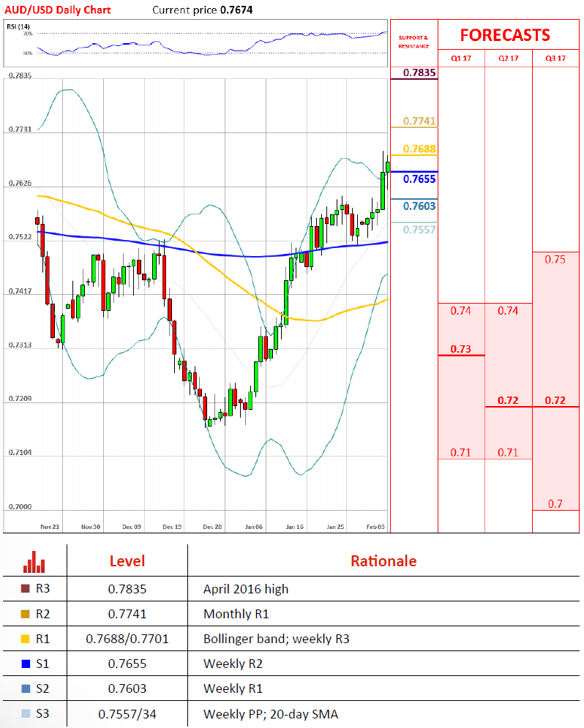Click the FORECASTS header
The image size is (584, 728).
505,35
